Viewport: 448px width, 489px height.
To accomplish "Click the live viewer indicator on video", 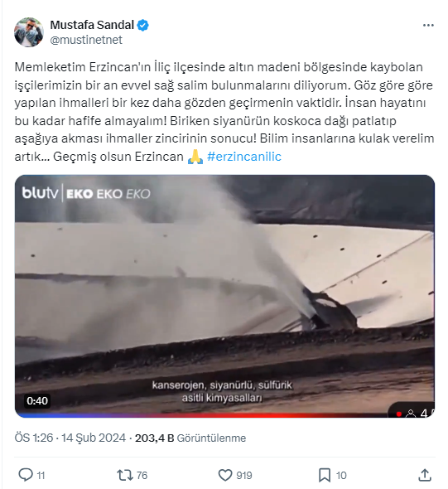I will [x=412, y=413].
